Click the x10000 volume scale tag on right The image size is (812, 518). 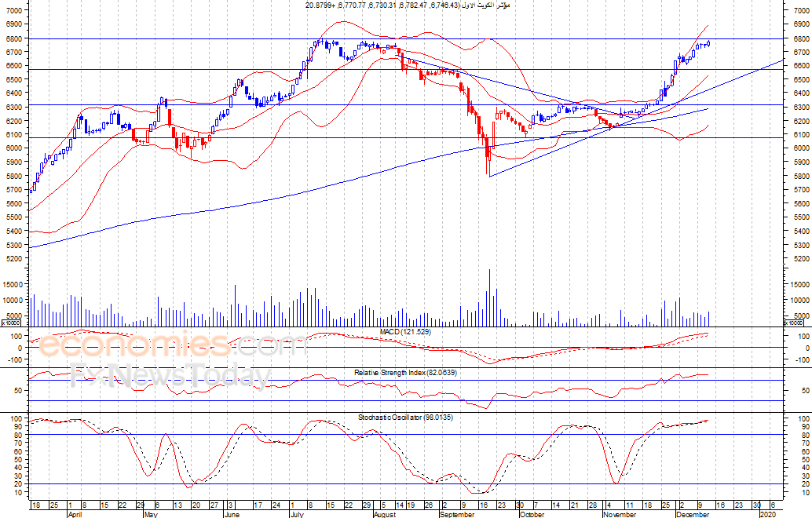[795, 323]
